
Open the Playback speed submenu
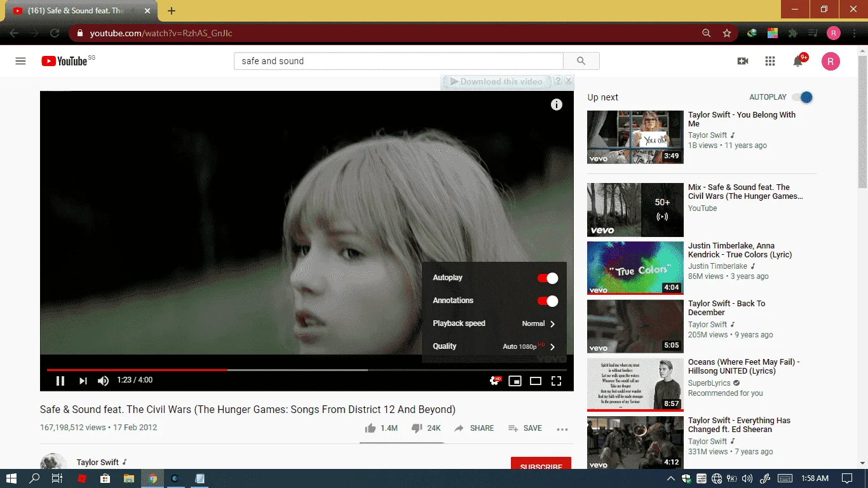(x=494, y=323)
